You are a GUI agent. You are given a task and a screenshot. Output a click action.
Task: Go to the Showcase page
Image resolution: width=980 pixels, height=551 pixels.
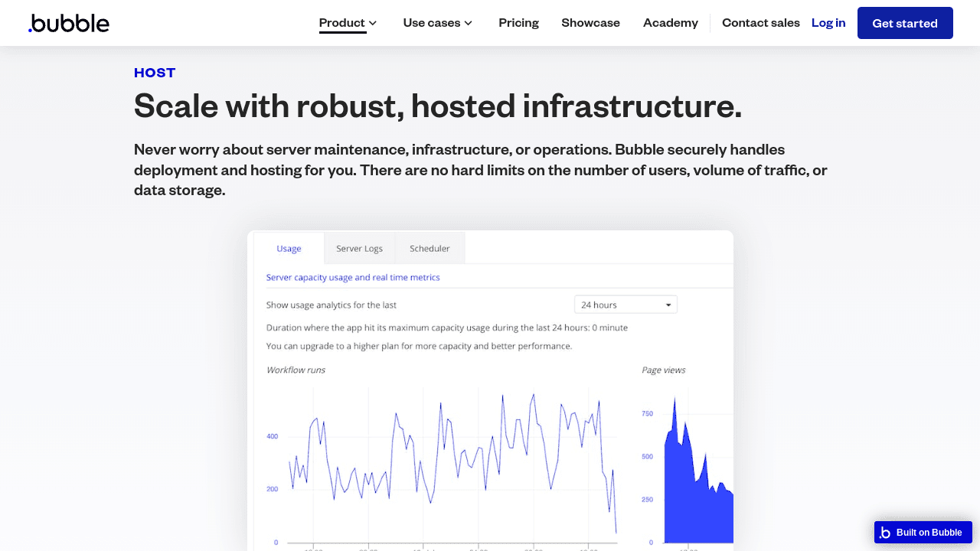pos(590,23)
